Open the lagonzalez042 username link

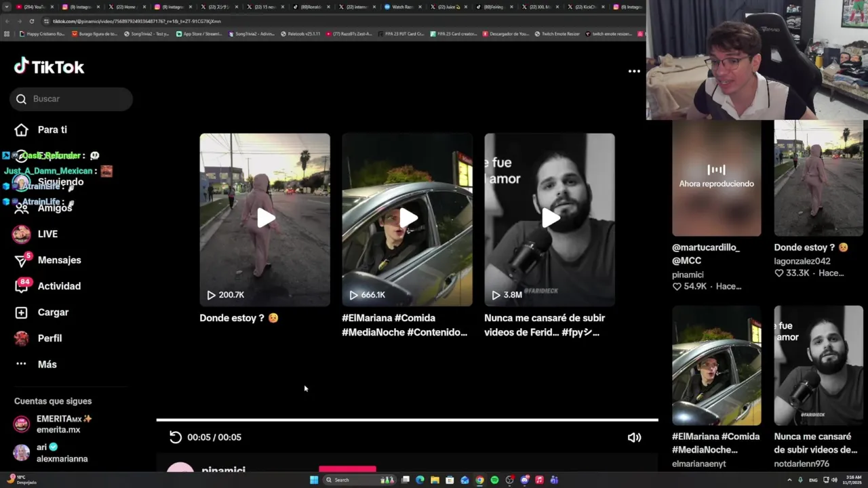coord(802,261)
